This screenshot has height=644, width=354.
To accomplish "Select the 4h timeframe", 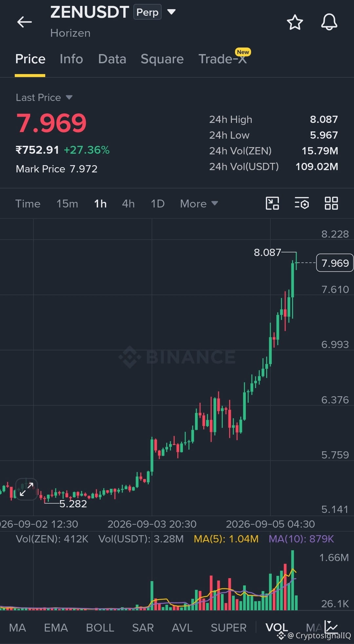I will point(128,204).
